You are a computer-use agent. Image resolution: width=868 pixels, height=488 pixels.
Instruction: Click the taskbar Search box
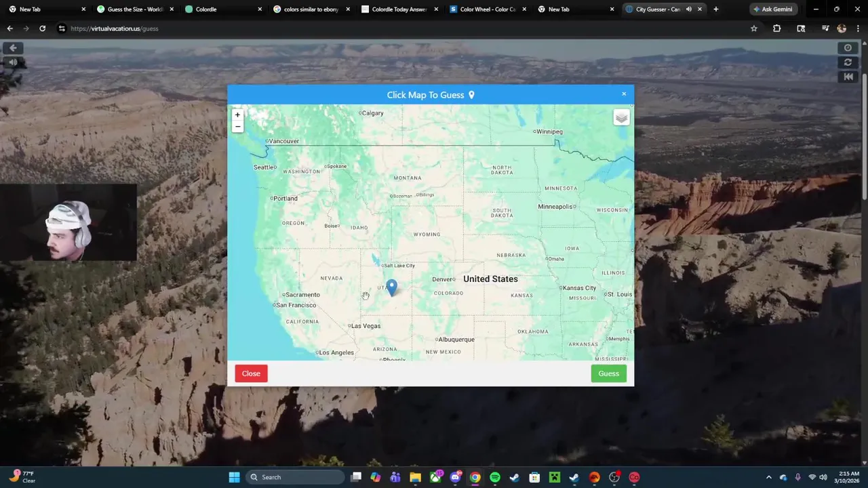[x=295, y=477]
